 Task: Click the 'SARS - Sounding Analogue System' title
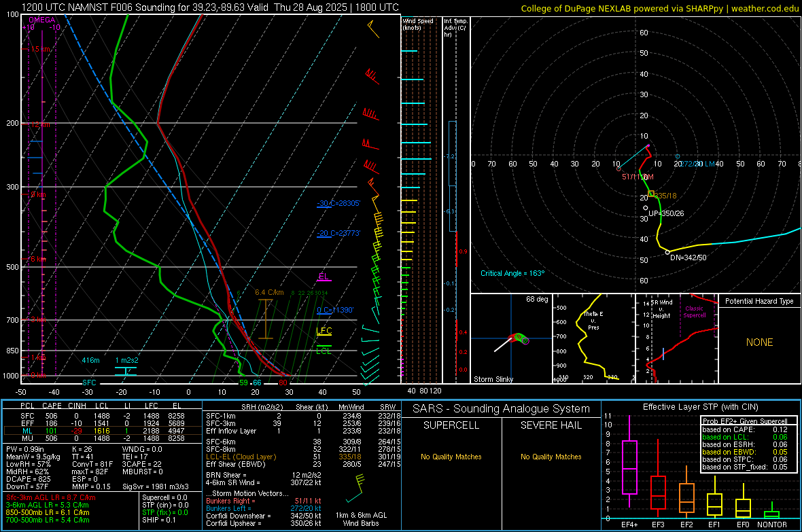(502, 409)
